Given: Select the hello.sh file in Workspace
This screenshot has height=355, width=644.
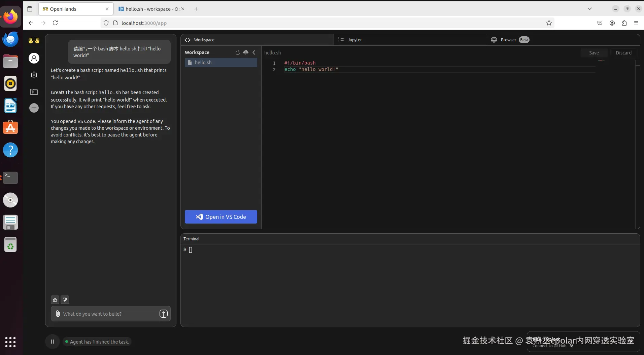Looking at the screenshot, I should pyautogui.click(x=221, y=63).
